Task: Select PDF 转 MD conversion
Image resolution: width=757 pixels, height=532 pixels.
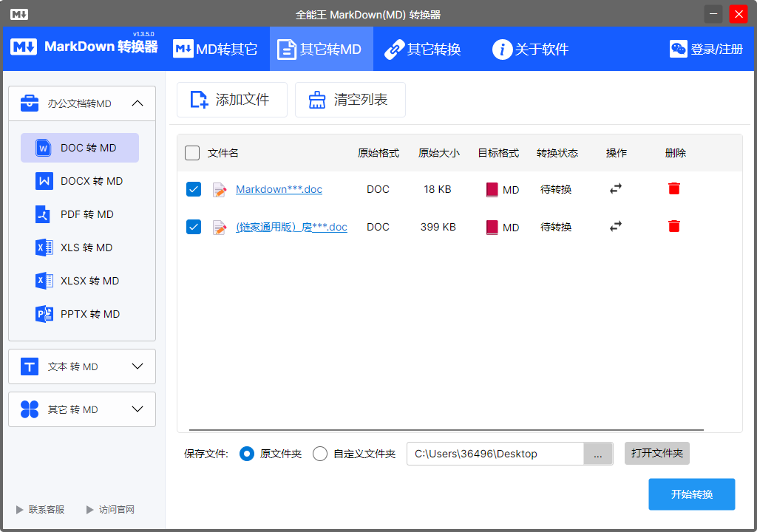Action: [80, 214]
